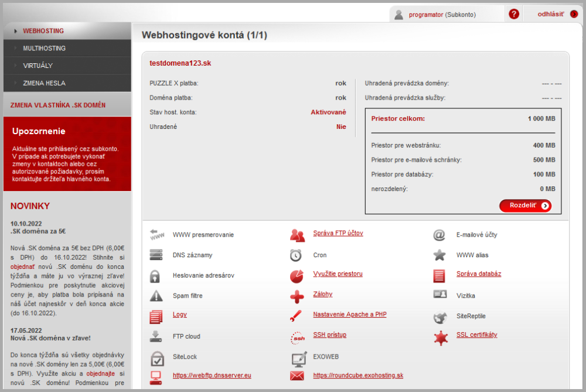586x392 pixels.
Task: Click the WWW alias star icon
Action: [x=439, y=255]
